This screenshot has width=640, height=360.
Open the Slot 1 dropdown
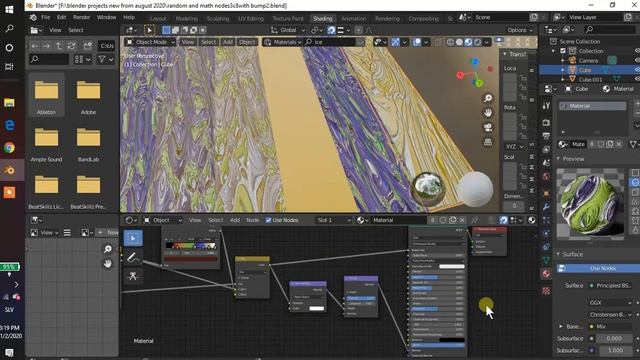pos(333,220)
